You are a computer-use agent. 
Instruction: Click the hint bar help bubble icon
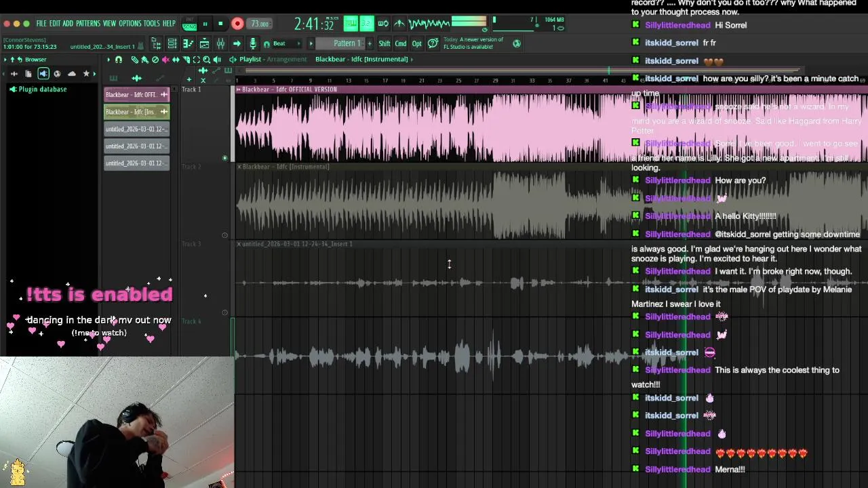pyautogui.click(x=433, y=43)
